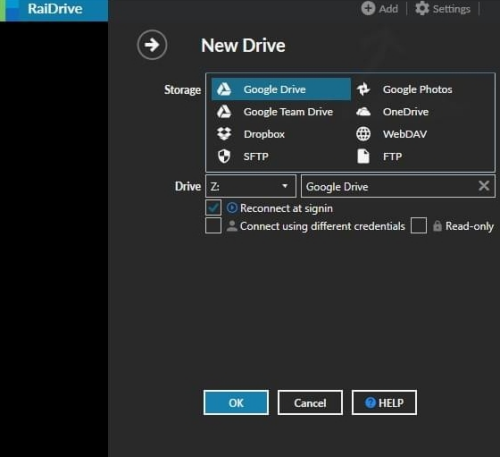Confirm the new drive with OK
500x457 pixels.
(236, 403)
